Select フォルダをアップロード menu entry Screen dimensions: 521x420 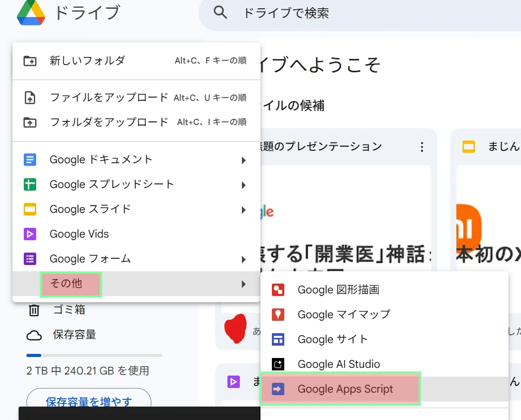click(x=136, y=122)
